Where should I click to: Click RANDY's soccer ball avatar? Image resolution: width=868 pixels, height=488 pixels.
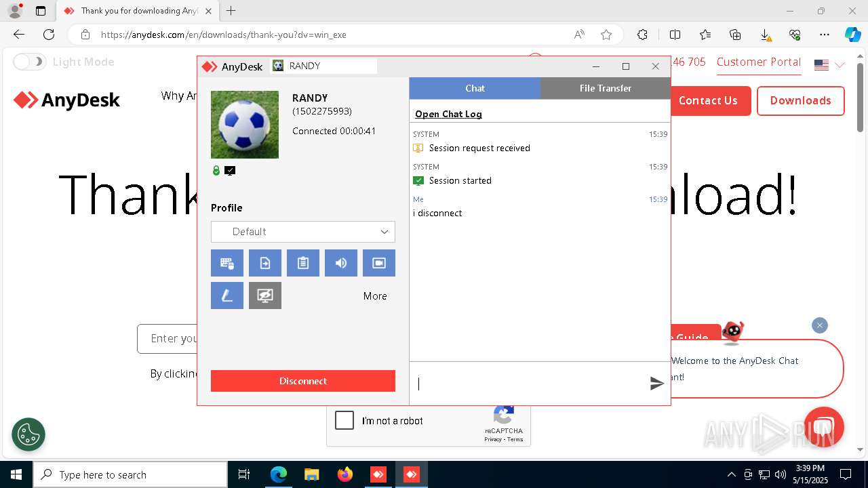(245, 125)
